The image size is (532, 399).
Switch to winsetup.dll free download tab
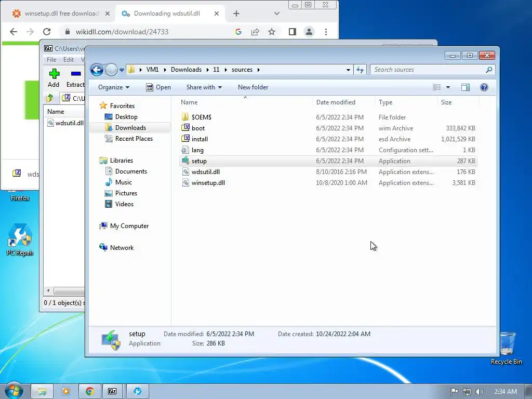pos(61,14)
